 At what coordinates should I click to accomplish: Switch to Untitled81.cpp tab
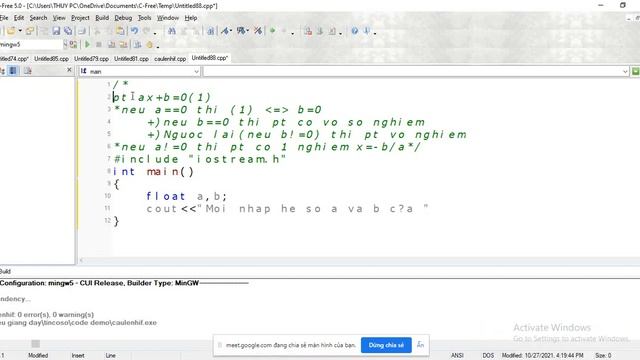pos(131,59)
